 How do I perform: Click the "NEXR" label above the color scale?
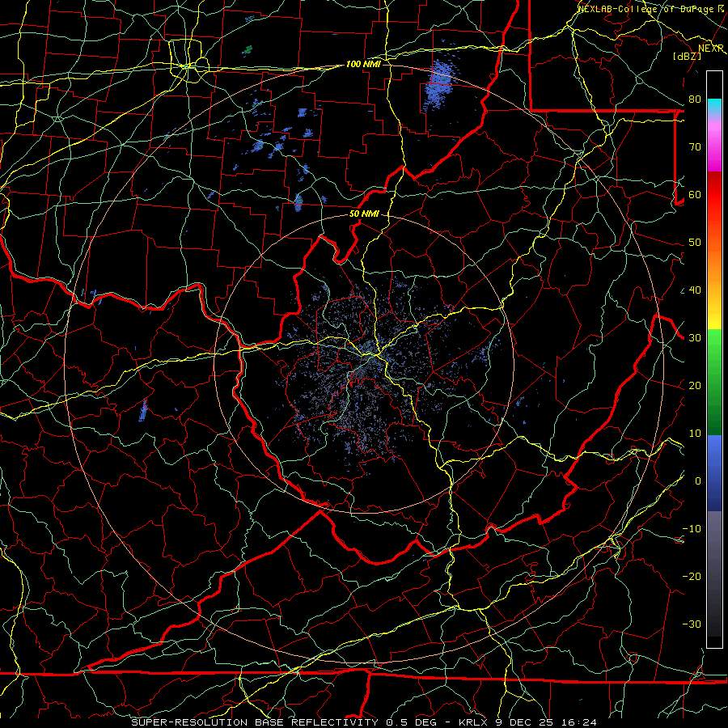pyautogui.click(x=711, y=49)
